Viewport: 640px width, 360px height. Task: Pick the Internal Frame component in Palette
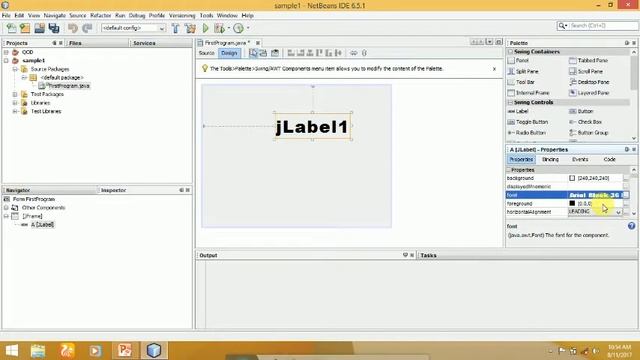pyautogui.click(x=528, y=93)
